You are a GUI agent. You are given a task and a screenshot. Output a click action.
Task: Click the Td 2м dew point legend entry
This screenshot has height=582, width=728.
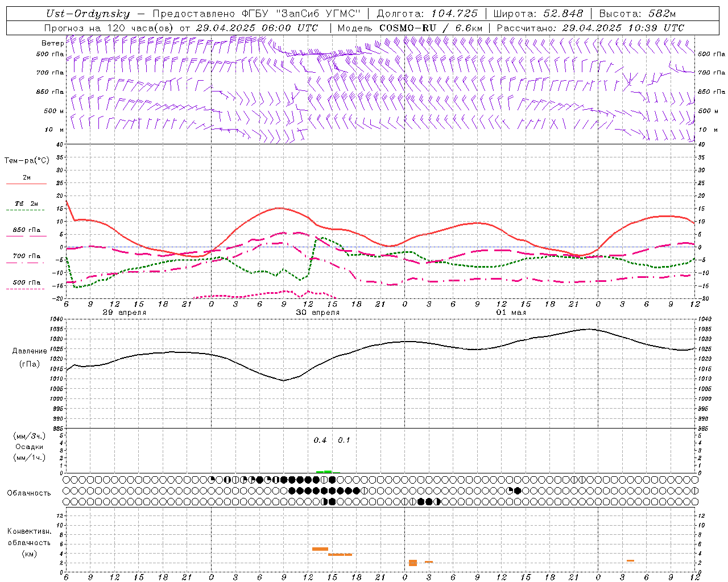[26, 206]
